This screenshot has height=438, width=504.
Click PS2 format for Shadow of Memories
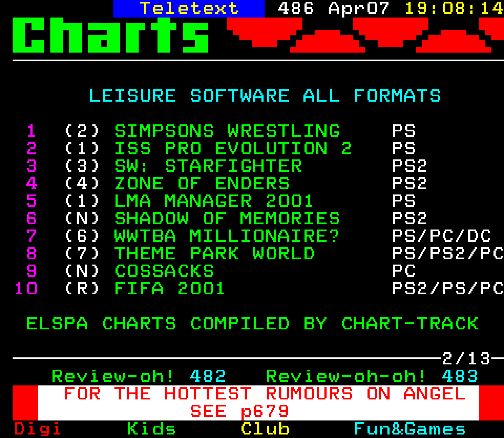tap(409, 219)
